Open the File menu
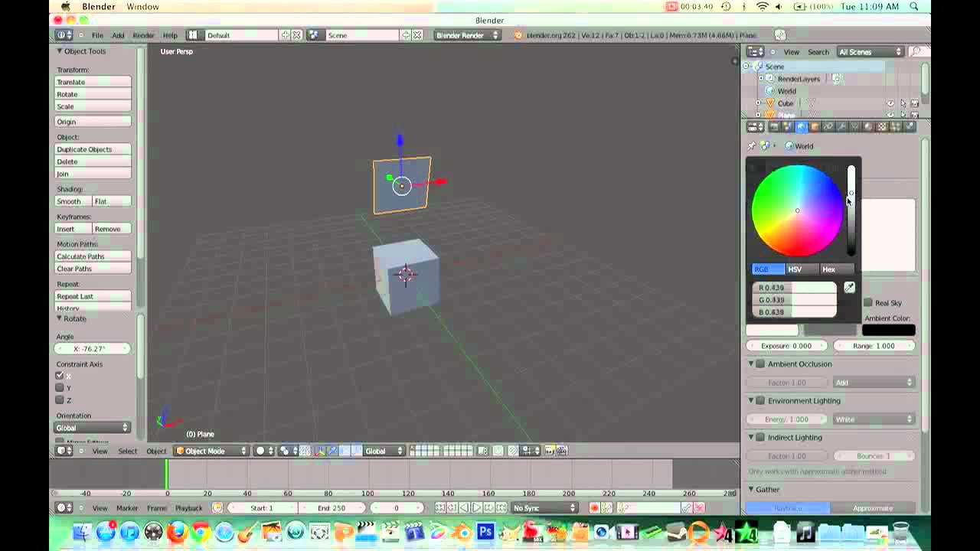 click(x=98, y=35)
